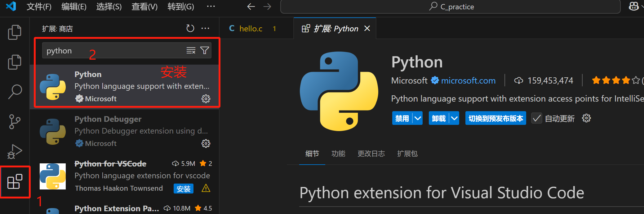Screen dimensions: 644x214
Task: Select the Python extension entry by Microsoft
Action: tap(124, 86)
